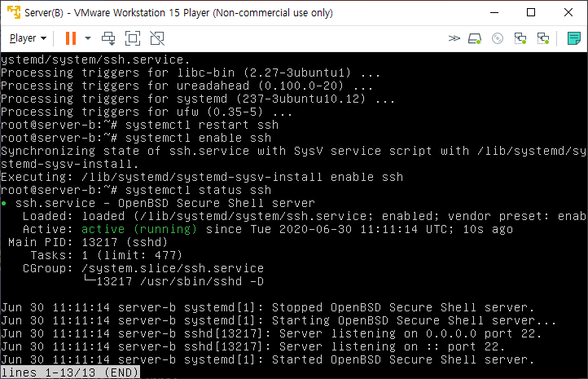Click the 'lines 1-13/13 (END)' pager bar
Image resolution: width=588 pixels, height=379 pixels.
(70, 372)
